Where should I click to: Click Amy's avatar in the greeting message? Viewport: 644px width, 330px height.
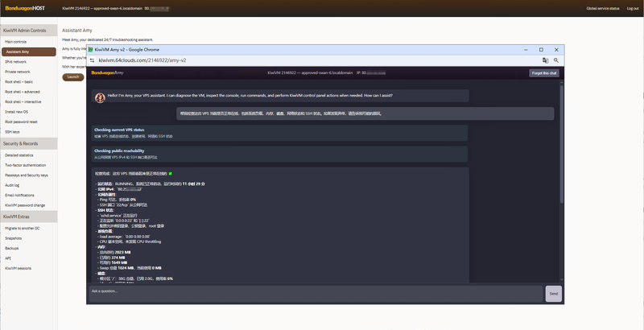100,97
